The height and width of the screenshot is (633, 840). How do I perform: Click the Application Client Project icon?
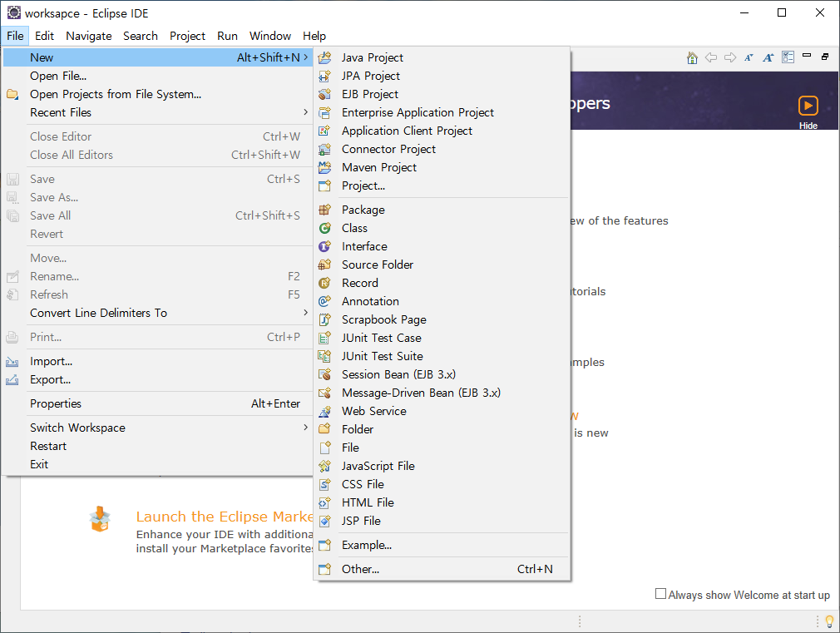pyautogui.click(x=324, y=131)
